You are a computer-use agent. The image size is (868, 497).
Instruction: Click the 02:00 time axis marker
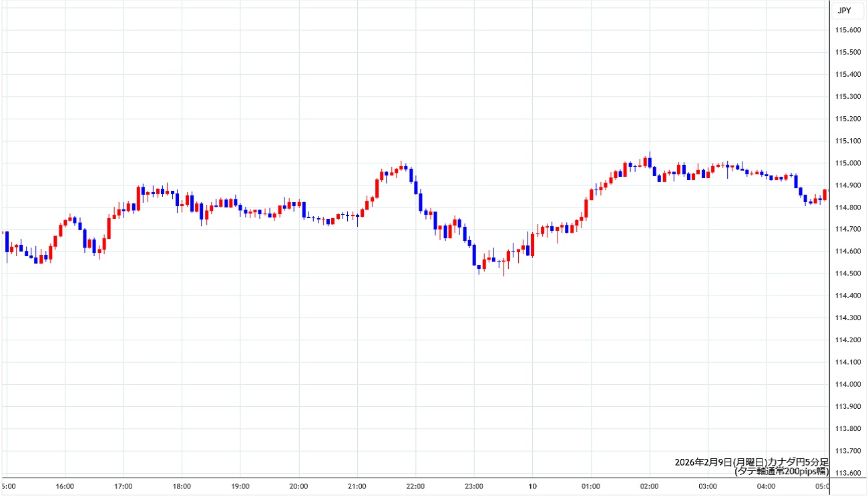pyautogui.click(x=649, y=486)
